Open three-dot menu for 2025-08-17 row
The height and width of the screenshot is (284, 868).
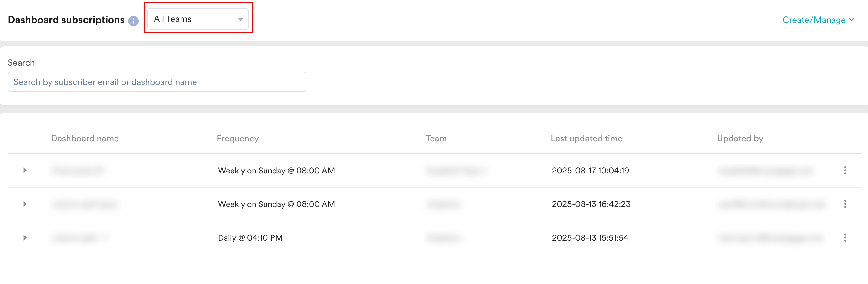click(845, 170)
